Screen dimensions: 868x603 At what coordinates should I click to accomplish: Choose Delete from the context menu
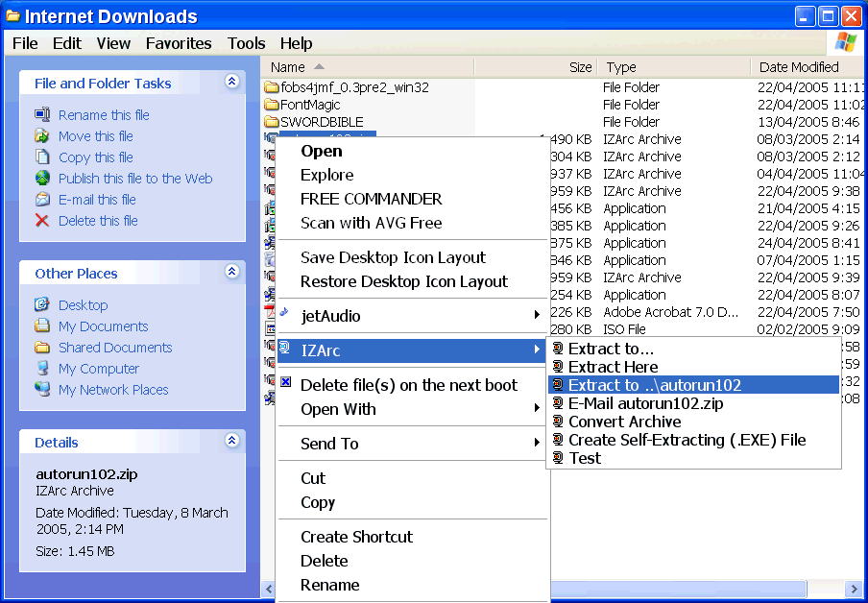(x=412, y=561)
